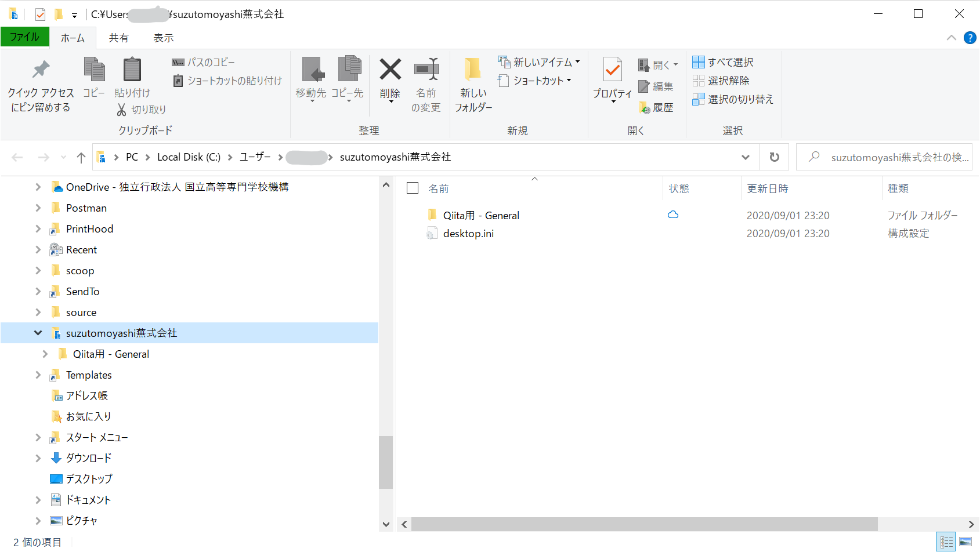Sort files by 名前 column
This screenshot has height=552, width=980.
tap(438, 188)
